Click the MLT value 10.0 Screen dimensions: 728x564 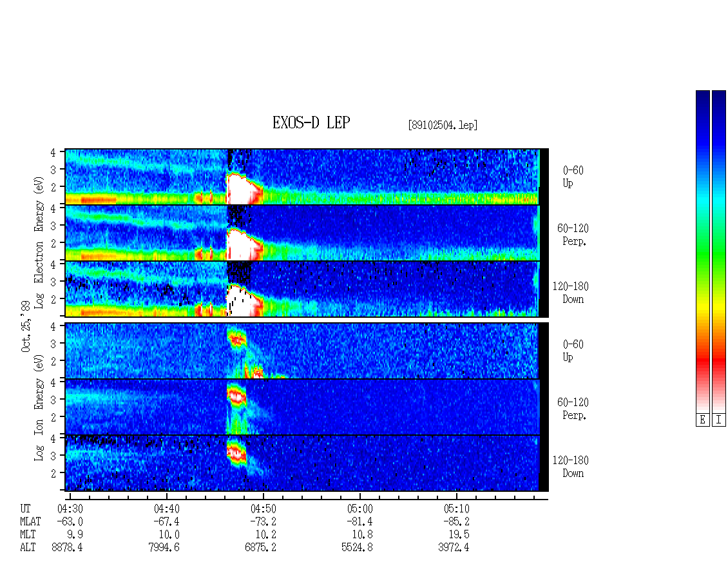click(169, 535)
